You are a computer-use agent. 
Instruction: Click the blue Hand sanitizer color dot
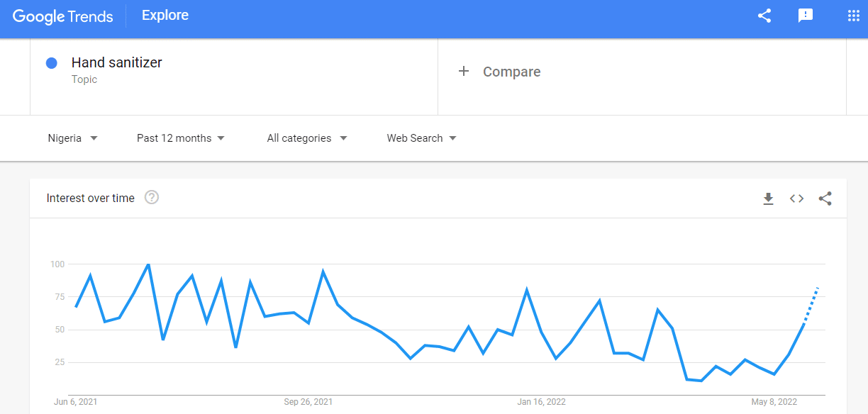(52, 63)
